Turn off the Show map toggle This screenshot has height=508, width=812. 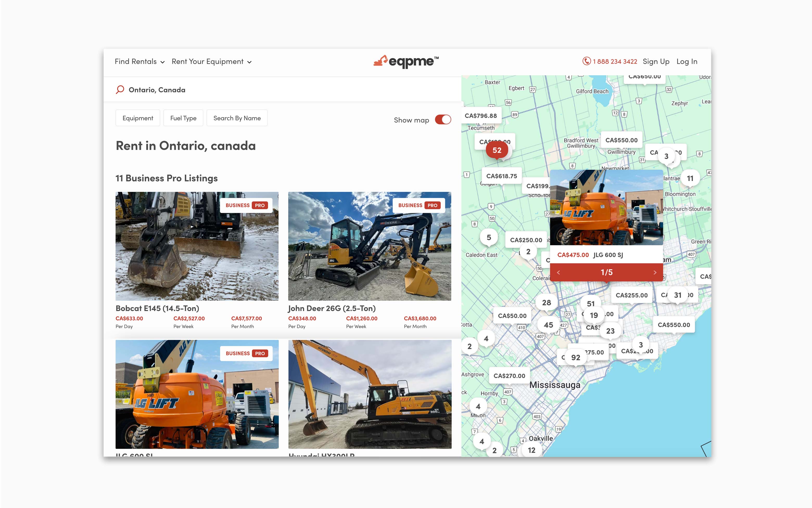(x=443, y=120)
